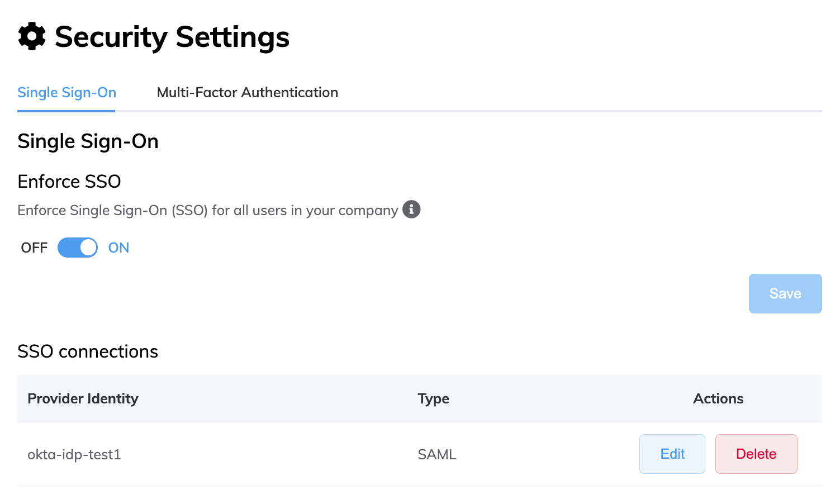Click the OFF label beside the toggle
The width and height of the screenshot is (840, 504).
click(34, 247)
